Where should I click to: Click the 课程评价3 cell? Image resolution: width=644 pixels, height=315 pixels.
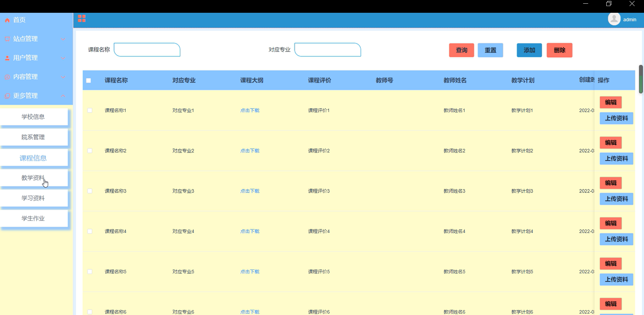click(x=319, y=191)
